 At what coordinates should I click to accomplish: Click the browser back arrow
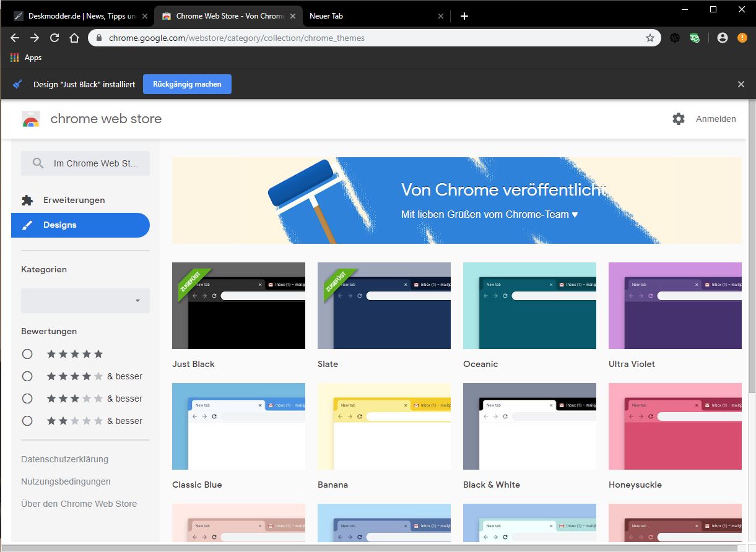15,38
